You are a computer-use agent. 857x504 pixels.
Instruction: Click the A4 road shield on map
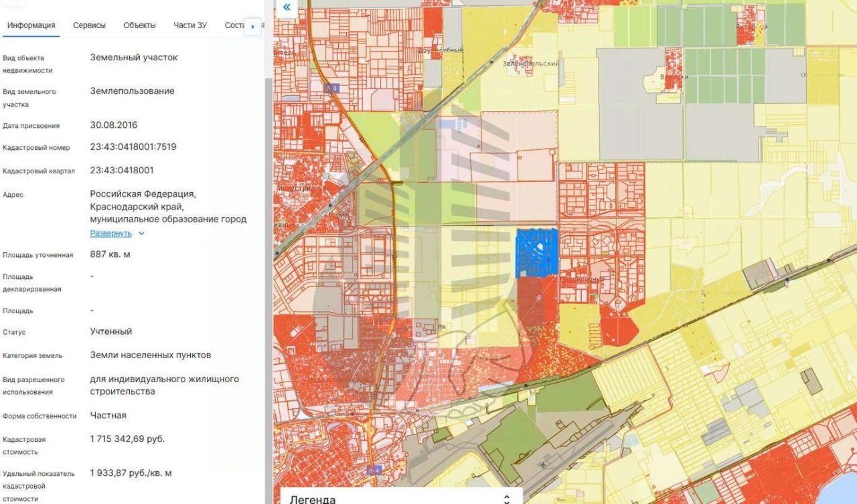tap(331, 88)
